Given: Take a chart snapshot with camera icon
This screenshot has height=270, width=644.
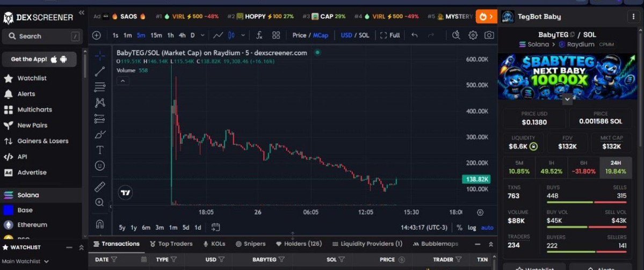Looking at the screenshot, I should [489, 35].
